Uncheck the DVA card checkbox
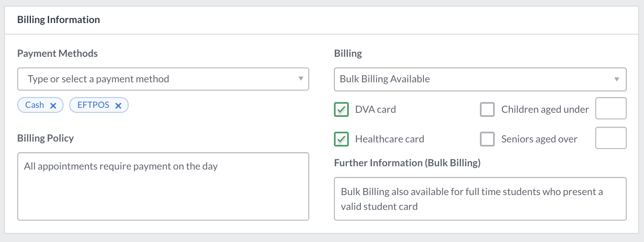The width and height of the screenshot is (644, 242). [341, 109]
